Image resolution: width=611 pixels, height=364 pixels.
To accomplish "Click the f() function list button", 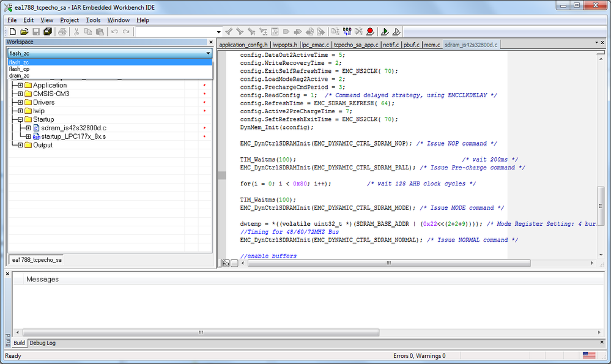I will click(226, 264).
